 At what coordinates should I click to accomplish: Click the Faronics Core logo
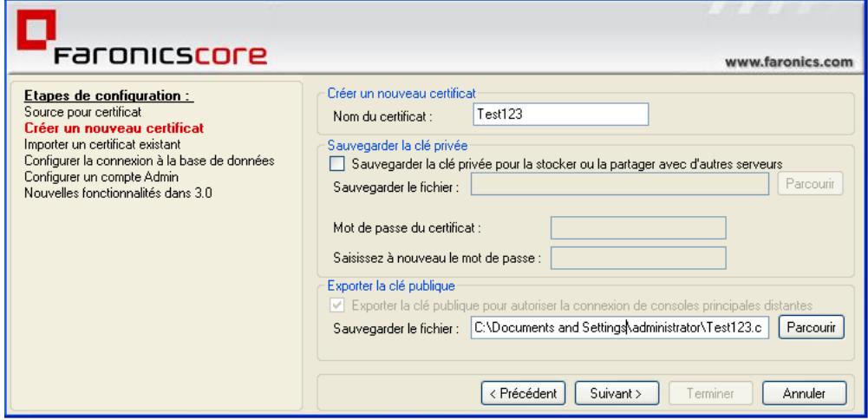click(x=141, y=38)
